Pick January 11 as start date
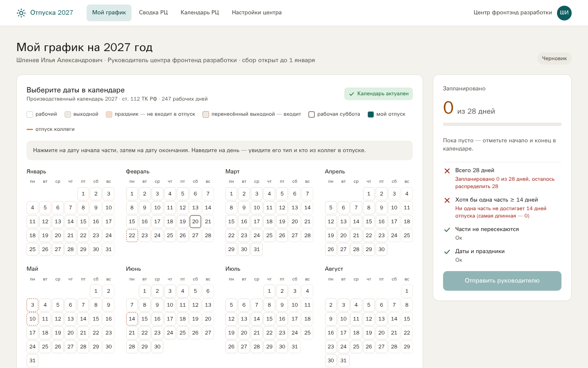 click(x=33, y=221)
